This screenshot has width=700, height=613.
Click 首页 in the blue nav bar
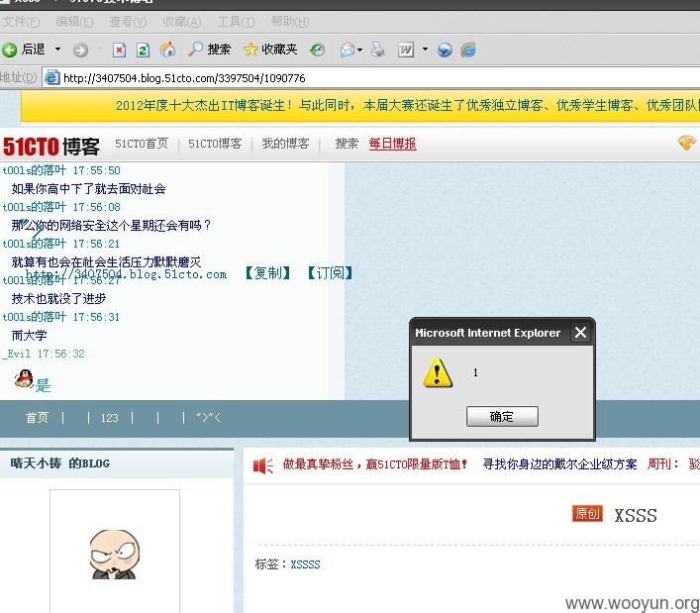point(37,418)
